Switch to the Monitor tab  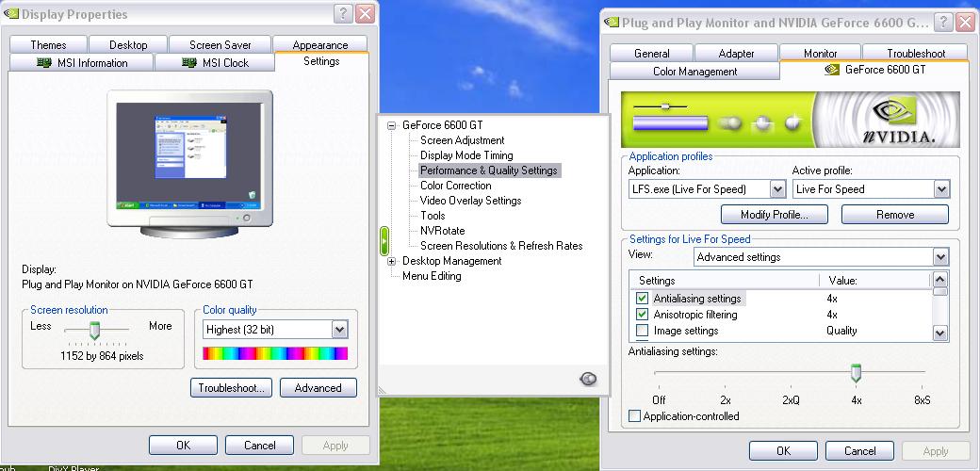click(820, 54)
